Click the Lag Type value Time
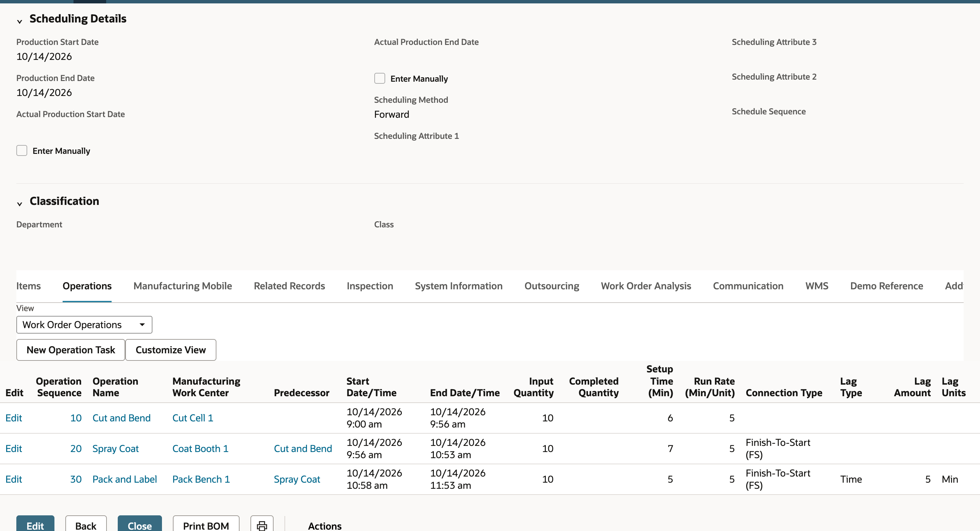980x531 pixels. pyautogui.click(x=851, y=479)
